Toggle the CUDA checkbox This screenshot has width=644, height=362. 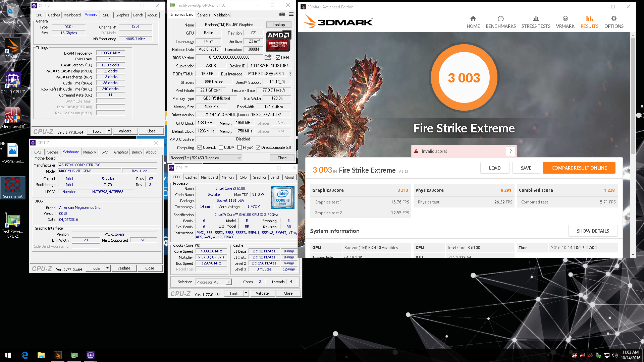221,147
